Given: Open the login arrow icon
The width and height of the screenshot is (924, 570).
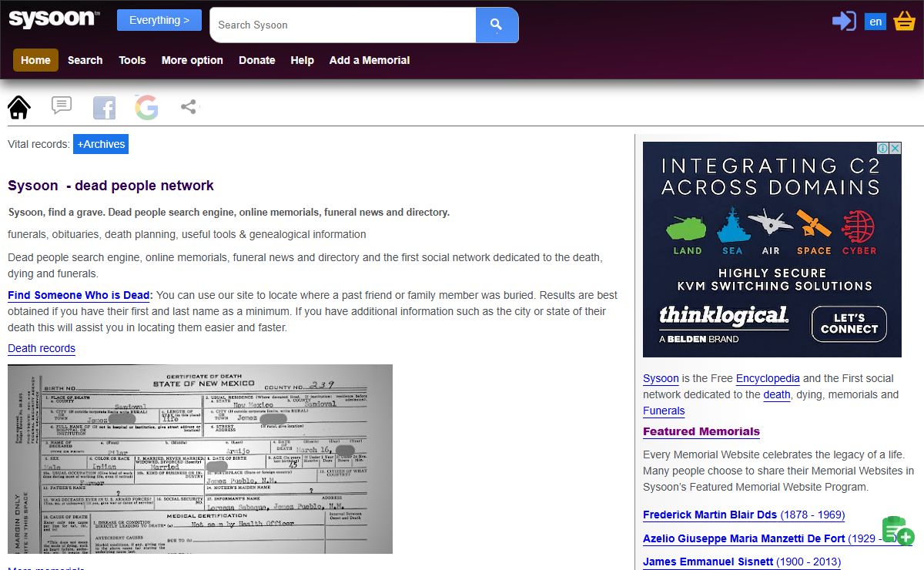Looking at the screenshot, I should point(844,21).
